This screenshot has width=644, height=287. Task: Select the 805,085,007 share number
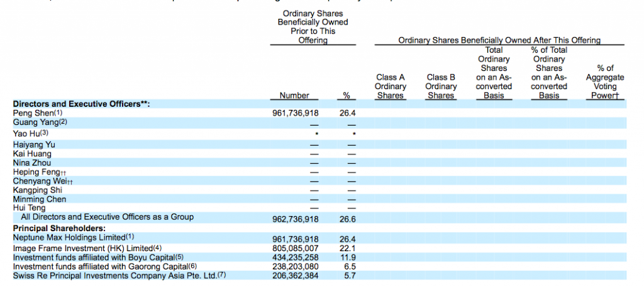[x=293, y=247]
